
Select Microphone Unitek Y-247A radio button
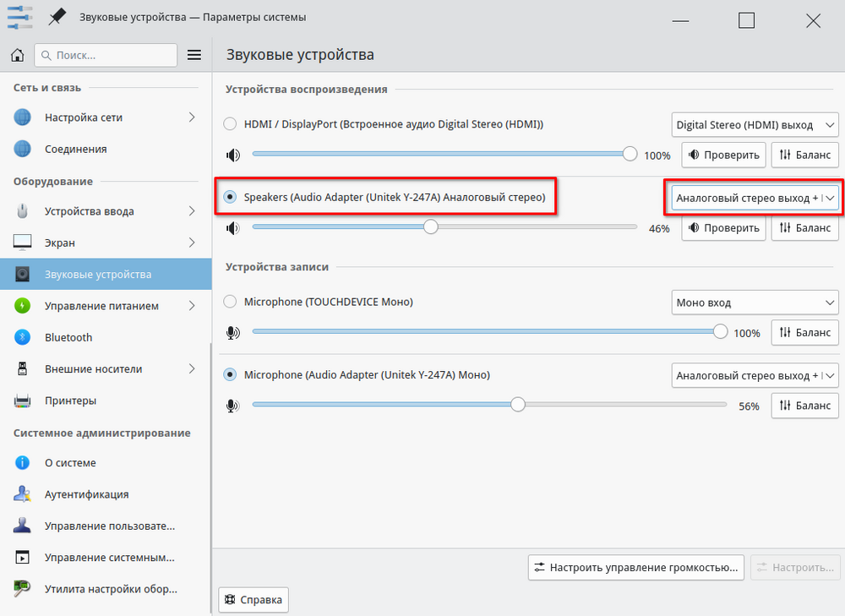230,374
